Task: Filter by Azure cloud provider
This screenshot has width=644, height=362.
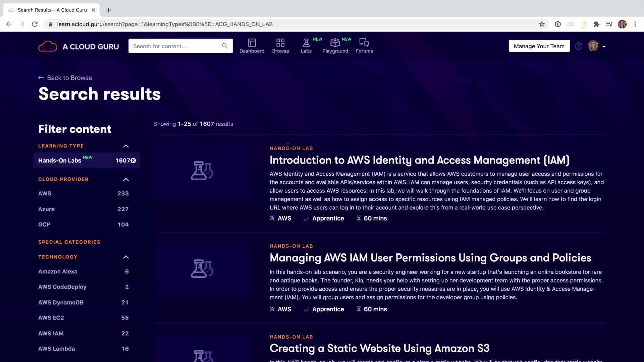Action: point(46,209)
